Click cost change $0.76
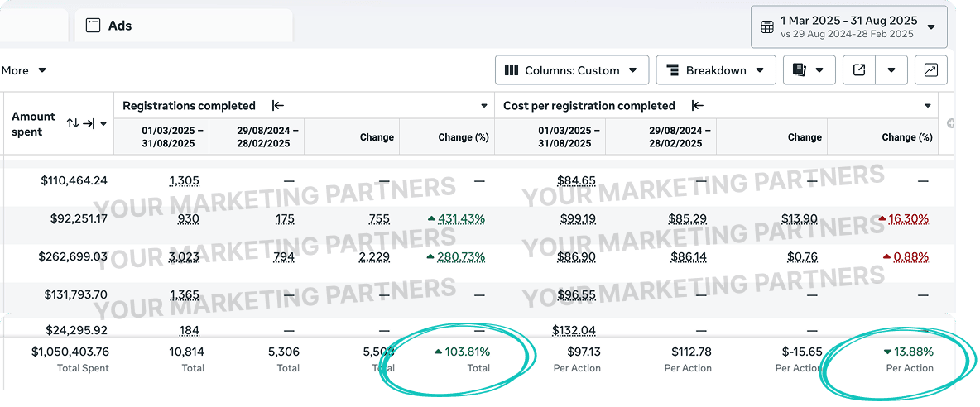The height and width of the screenshot is (407, 980). click(x=803, y=257)
